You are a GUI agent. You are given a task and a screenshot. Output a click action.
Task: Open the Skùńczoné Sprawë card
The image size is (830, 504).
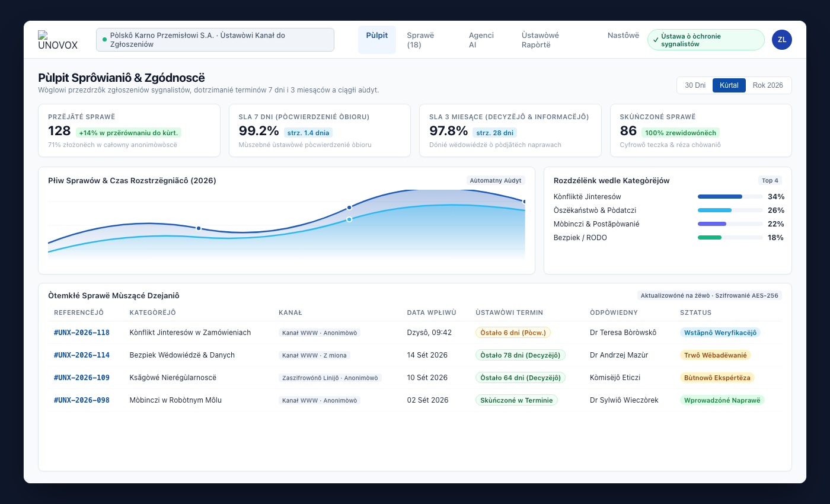(x=701, y=130)
